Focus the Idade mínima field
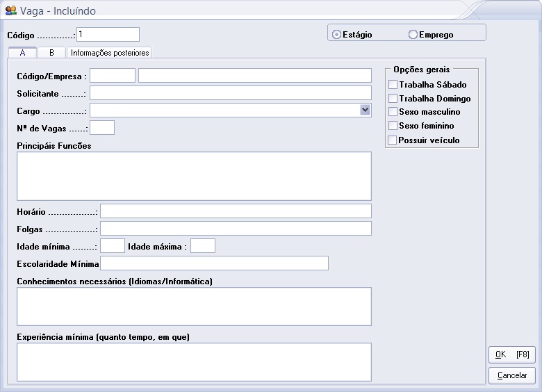This screenshot has width=542, height=392. point(113,245)
